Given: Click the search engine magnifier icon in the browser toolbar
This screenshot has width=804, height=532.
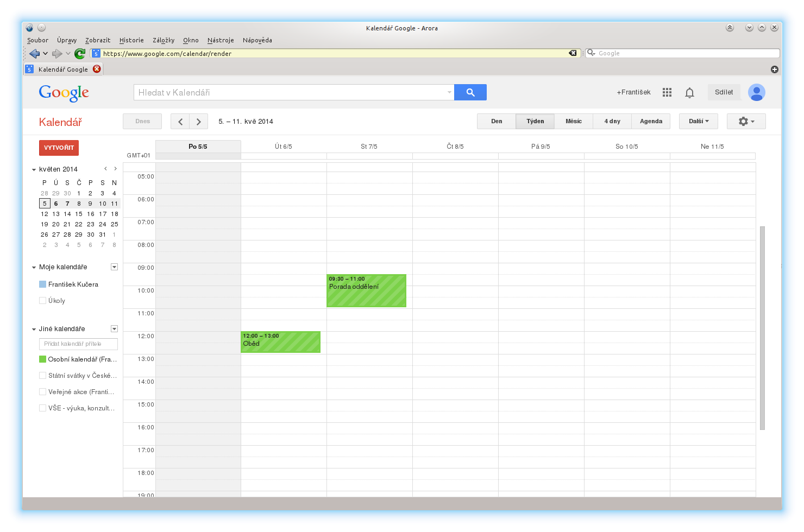Looking at the screenshot, I should point(591,53).
